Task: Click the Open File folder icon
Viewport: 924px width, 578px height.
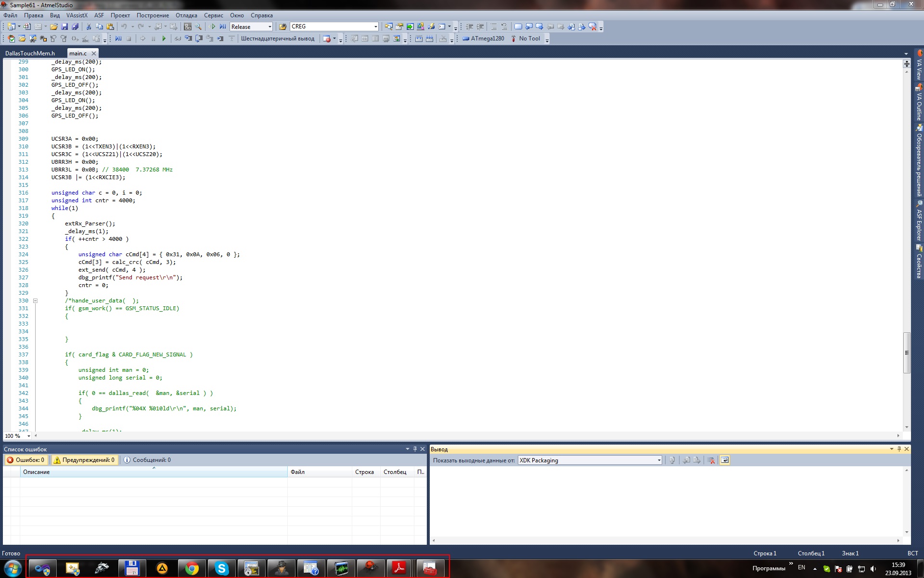Action: pyautogui.click(x=54, y=27)
